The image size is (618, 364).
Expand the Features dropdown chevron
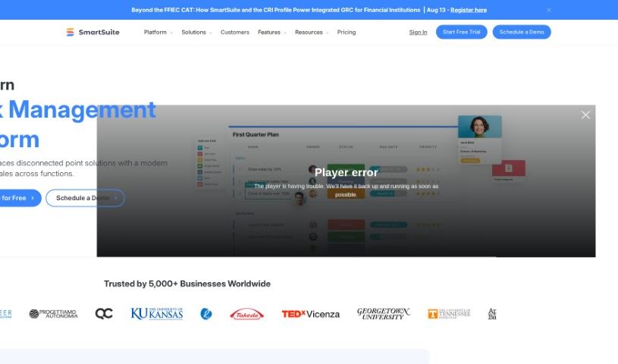pyautogui.click(x=285, y=33)
